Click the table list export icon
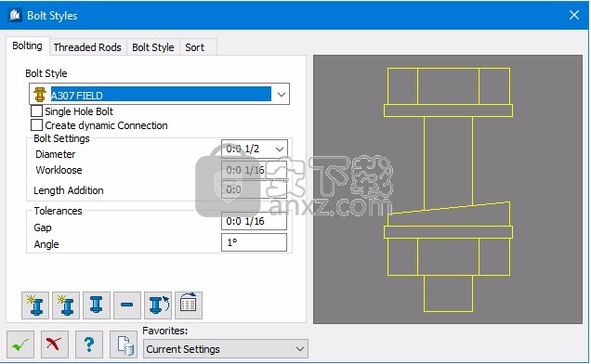The image size is (591, 364). 189,305
